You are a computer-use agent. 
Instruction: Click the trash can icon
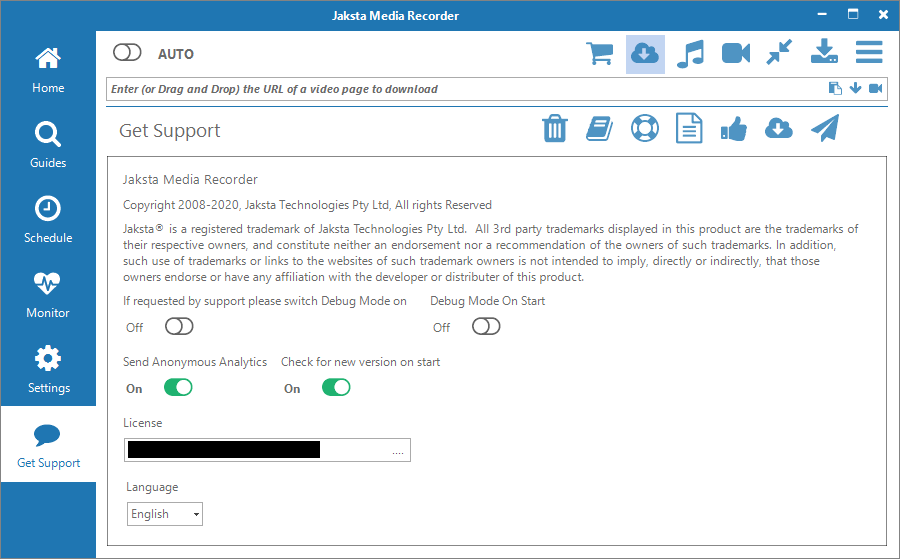(x=554, y=128)
